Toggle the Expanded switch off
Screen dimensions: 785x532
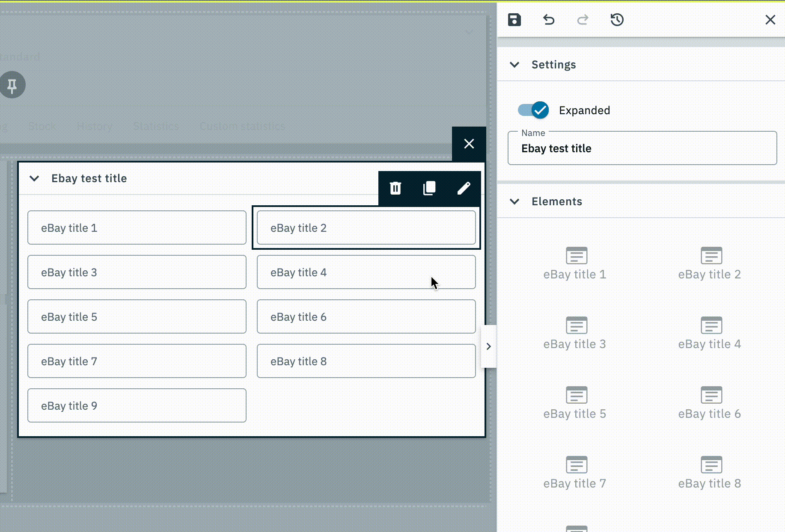(x=533, y=110)
